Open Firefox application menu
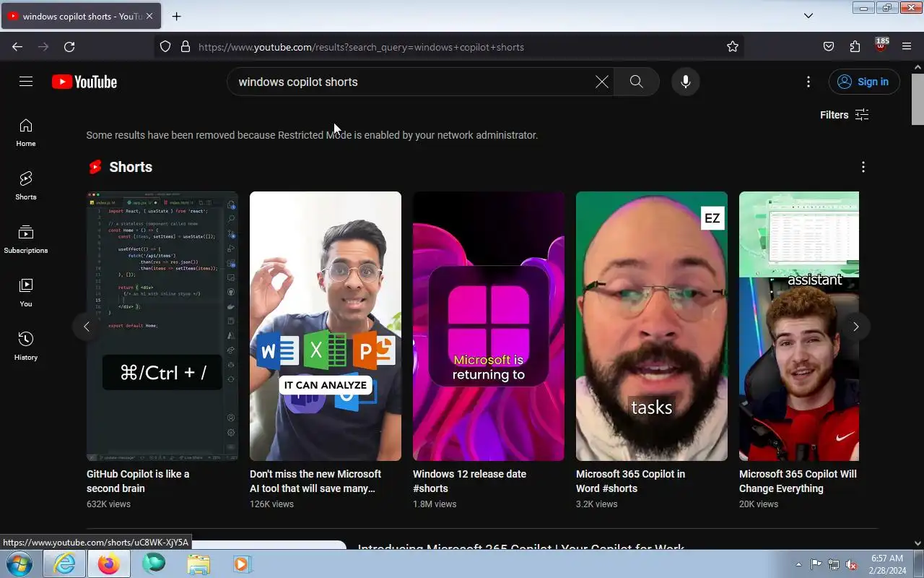The image size is (924, 578). coord(907,47)
